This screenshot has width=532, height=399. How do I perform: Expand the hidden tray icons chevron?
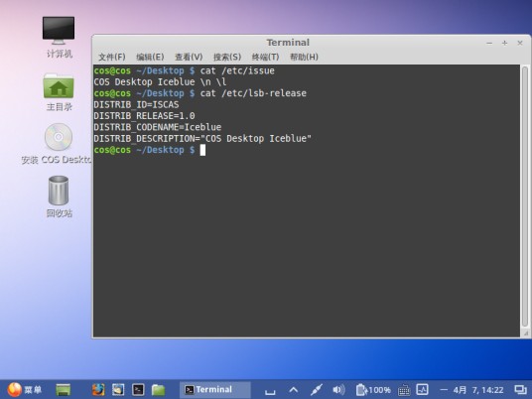click(x=294, y=390)
